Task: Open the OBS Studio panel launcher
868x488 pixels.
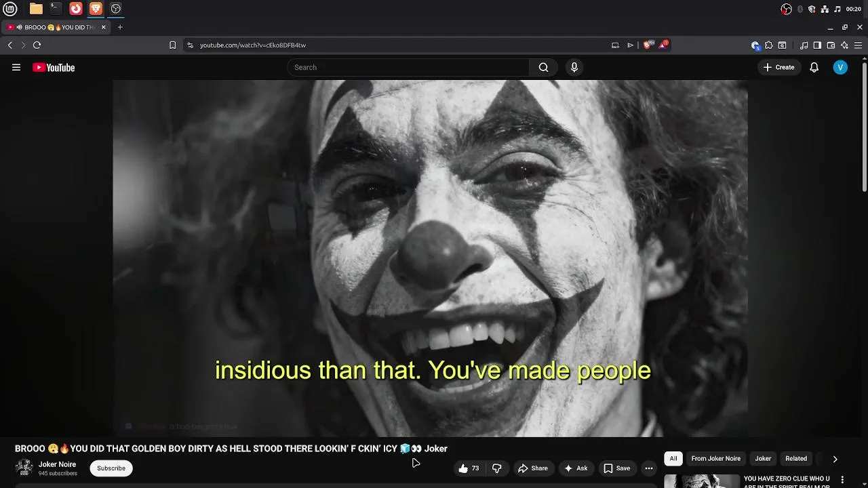Action: 116,9
